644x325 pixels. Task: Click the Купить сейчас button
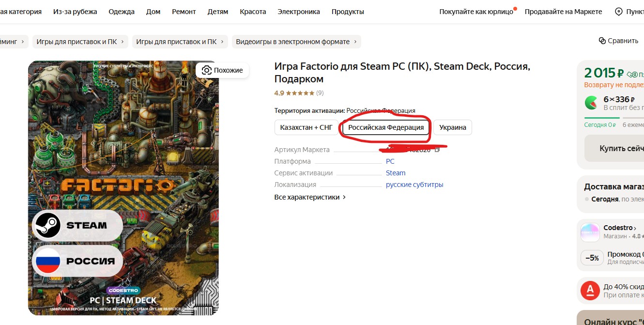pos(614,148)
